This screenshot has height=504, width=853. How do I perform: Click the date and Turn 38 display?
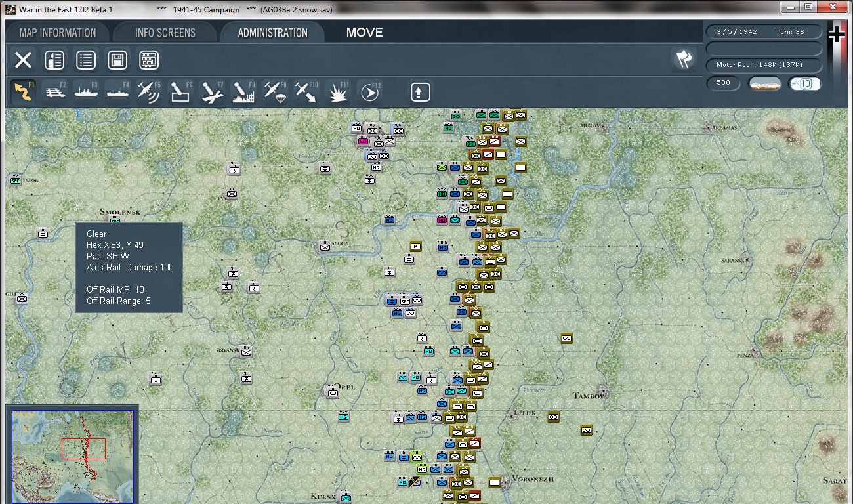(764, 31)
